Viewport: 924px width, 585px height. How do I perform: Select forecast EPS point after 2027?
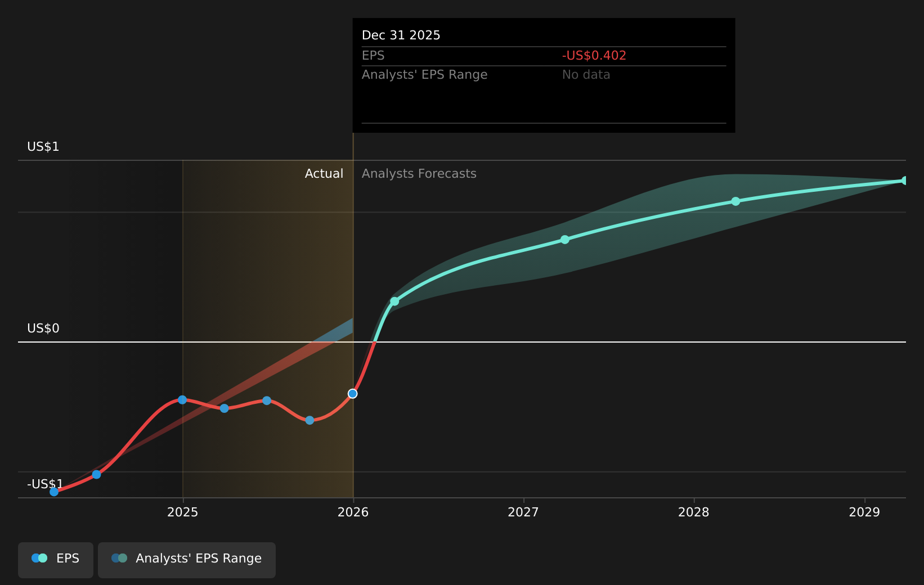click(x=565, y=240)
